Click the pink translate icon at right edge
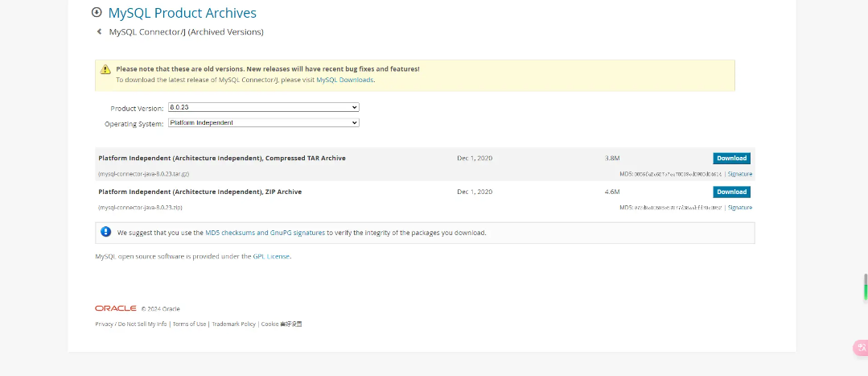868x376 pixels. pyautogui.click(x=862, y=348)
